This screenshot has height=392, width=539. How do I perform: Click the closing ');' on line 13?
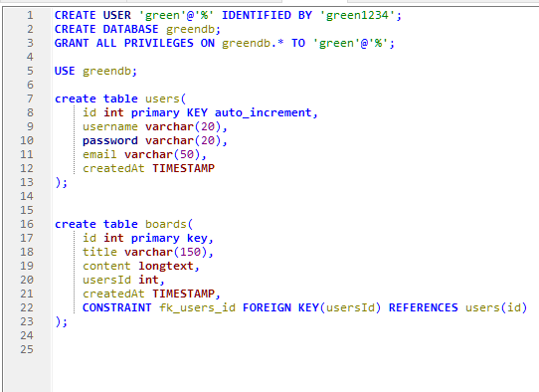click(62, 182)
